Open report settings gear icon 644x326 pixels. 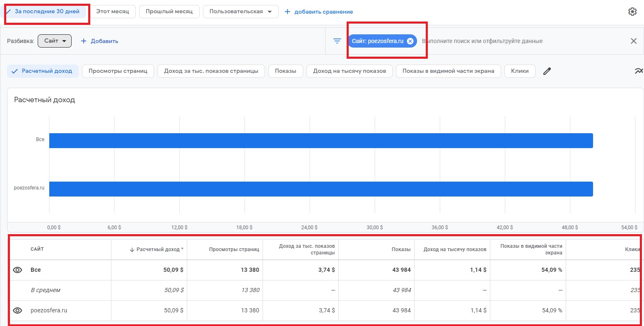tap(632, 12)
